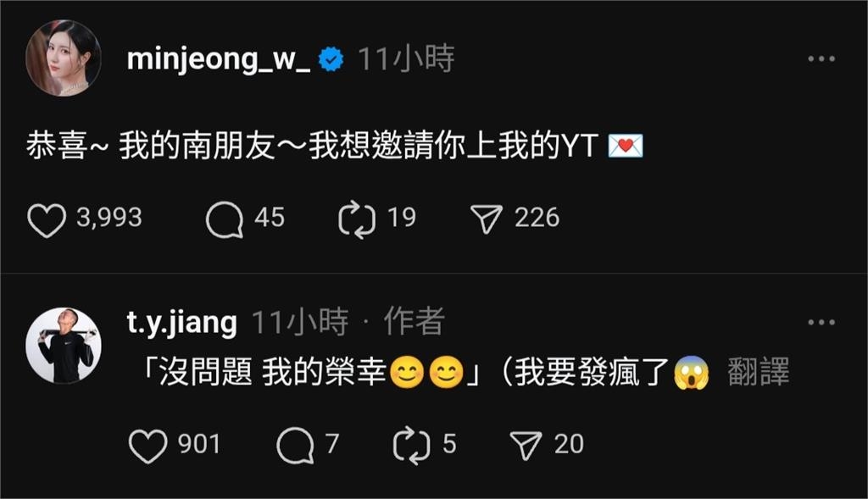Screen dimensions: 868x499
Task: Open the post text inviting to YT
Action: [334, 147]
